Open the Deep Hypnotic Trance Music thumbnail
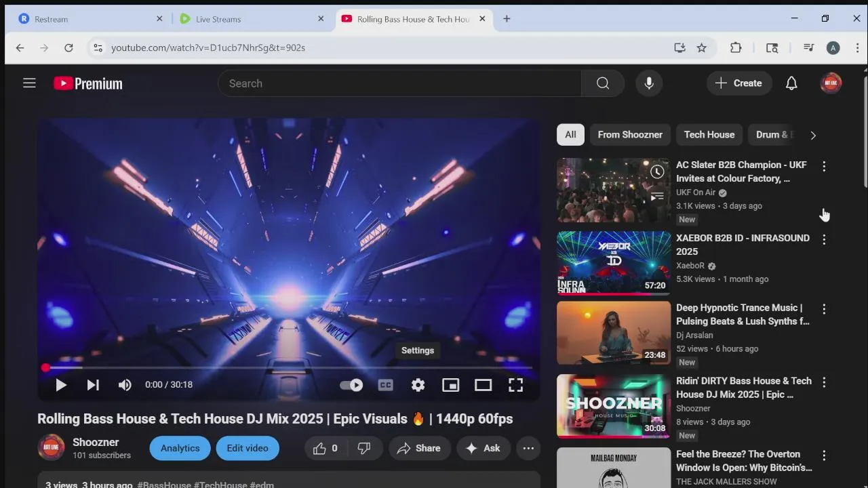 pyautogui.click(x=614, y=333)
